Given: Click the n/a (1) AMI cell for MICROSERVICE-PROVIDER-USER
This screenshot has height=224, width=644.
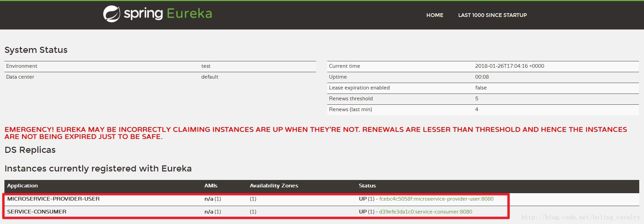Looking at the screenshot, I should tap(213, 199).
